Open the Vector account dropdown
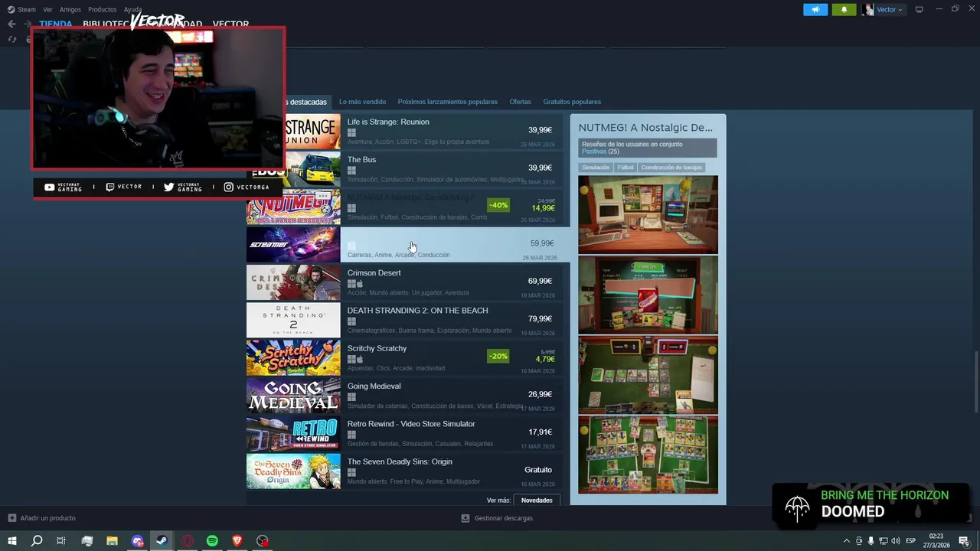 click(890, 9)
